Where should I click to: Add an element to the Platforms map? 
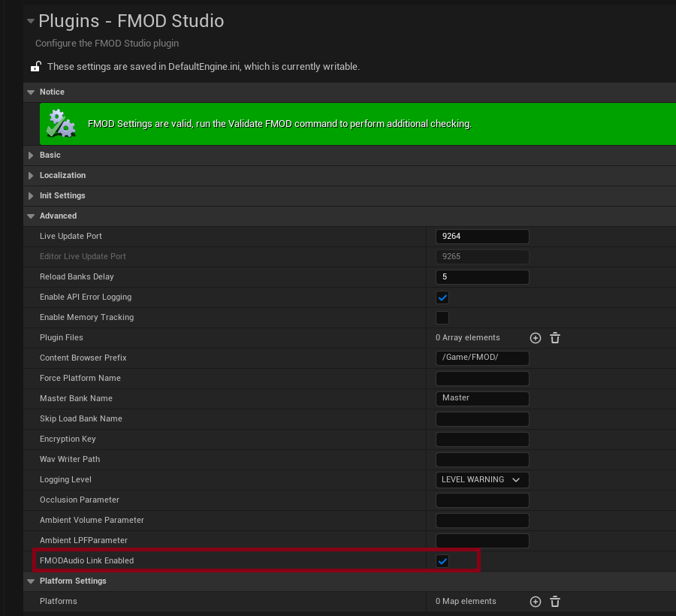tap(536, 601)
